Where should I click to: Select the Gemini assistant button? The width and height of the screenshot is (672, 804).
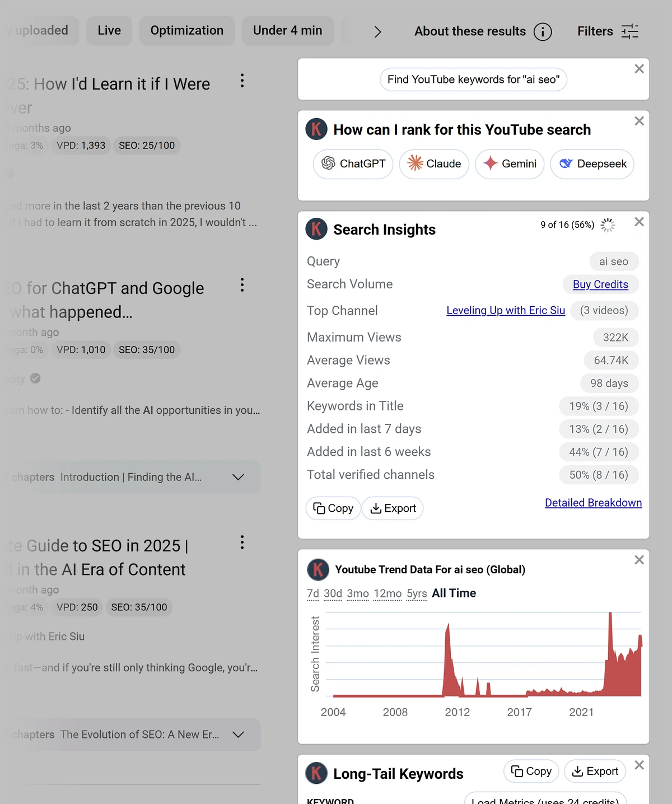coord(510,164)
